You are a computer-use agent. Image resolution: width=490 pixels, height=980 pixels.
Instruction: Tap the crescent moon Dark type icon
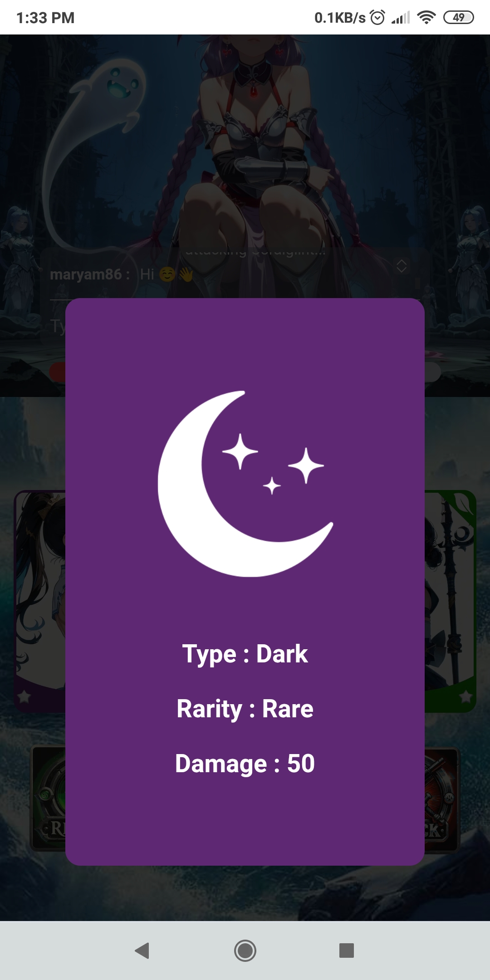tap(245, 484)
